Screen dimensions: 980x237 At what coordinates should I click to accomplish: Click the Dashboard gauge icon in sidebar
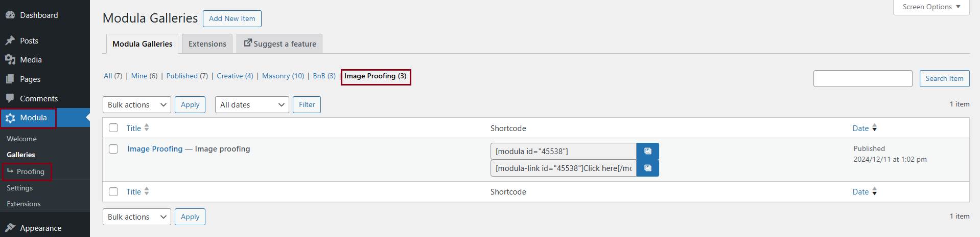pyautogui.click(x=10, y=15)
